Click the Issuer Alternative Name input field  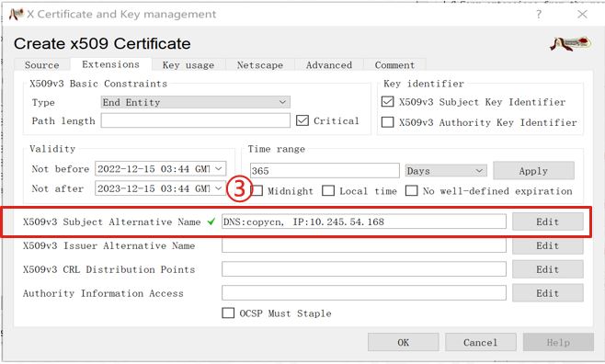(x=364, y=245)
